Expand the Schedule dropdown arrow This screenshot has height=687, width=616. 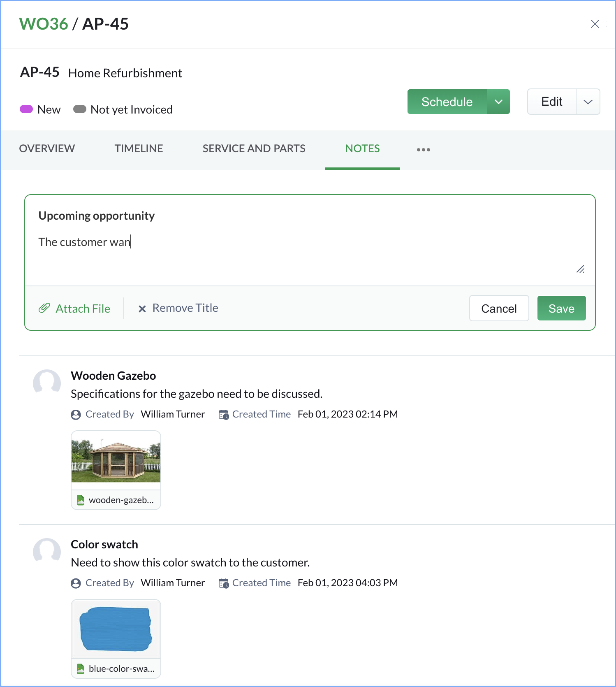498,102
